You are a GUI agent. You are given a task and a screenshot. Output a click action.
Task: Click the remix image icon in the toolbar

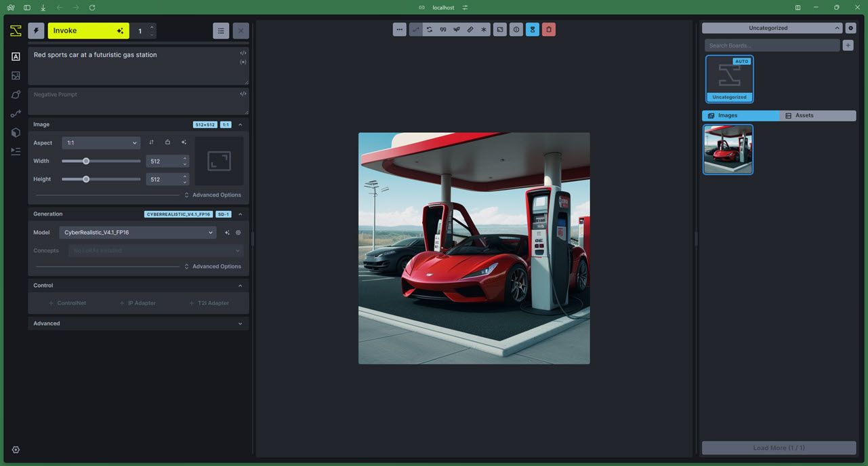(x=429, y=29)
